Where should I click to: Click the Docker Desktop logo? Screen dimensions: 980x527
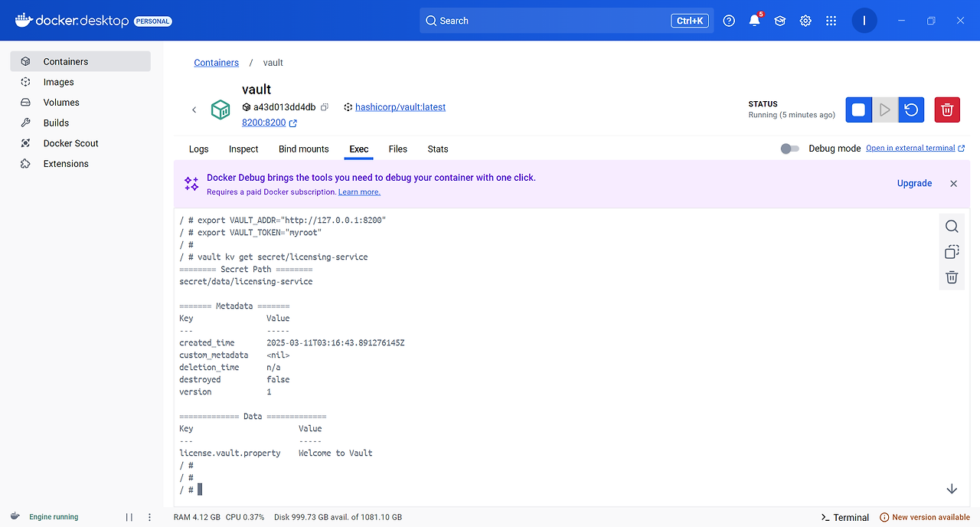[71, 21]
